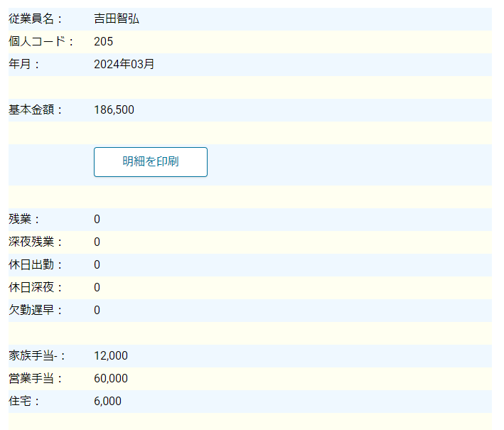Click the date value 2024年03月

(x=124, y=65)
